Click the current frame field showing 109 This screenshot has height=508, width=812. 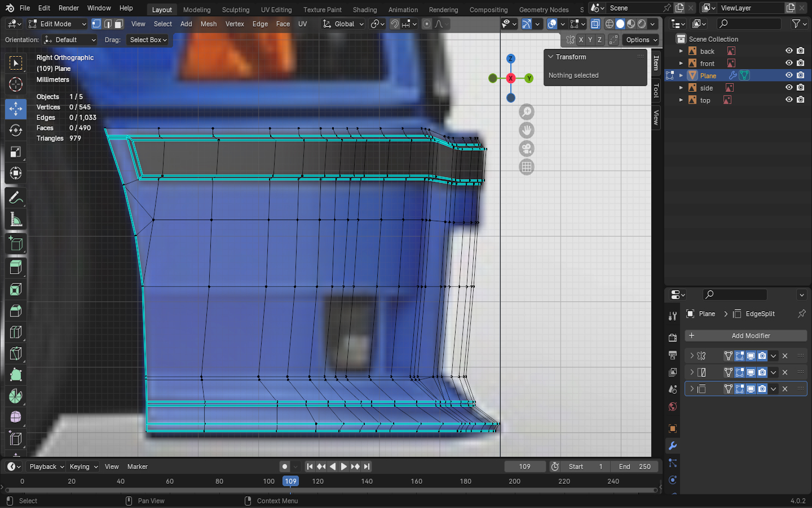tap(525, 467)
